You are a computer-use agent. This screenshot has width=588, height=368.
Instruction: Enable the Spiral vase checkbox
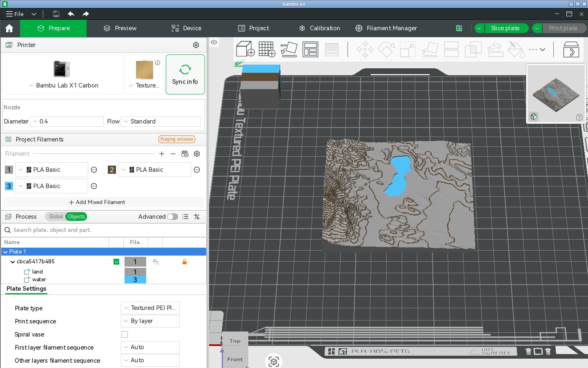125,334
